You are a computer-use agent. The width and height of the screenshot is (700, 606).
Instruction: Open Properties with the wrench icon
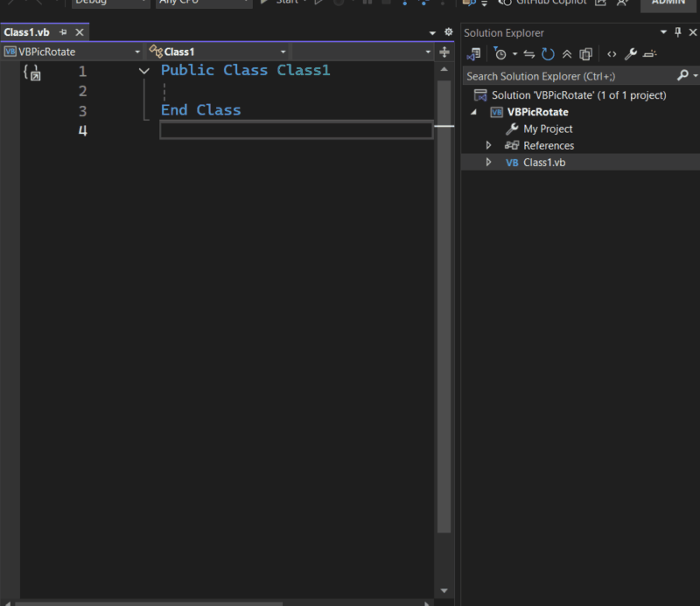tap(630, 54)
